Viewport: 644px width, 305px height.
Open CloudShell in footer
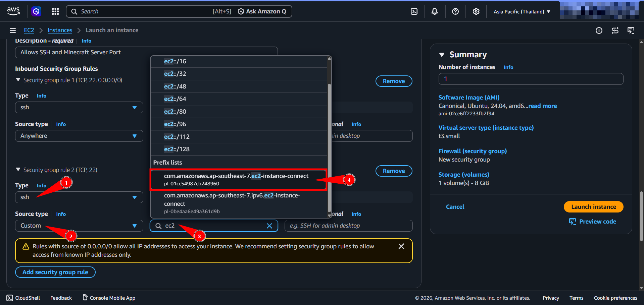click(23, 298)
